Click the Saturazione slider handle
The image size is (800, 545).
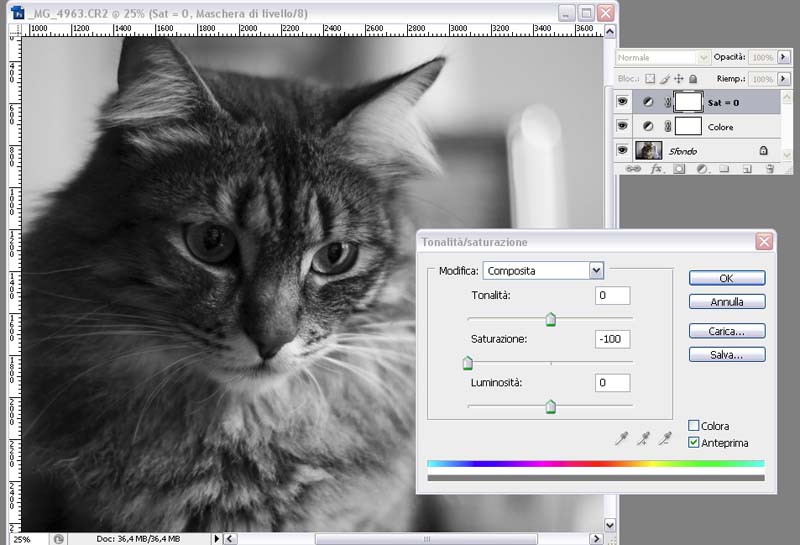point(467,363)
